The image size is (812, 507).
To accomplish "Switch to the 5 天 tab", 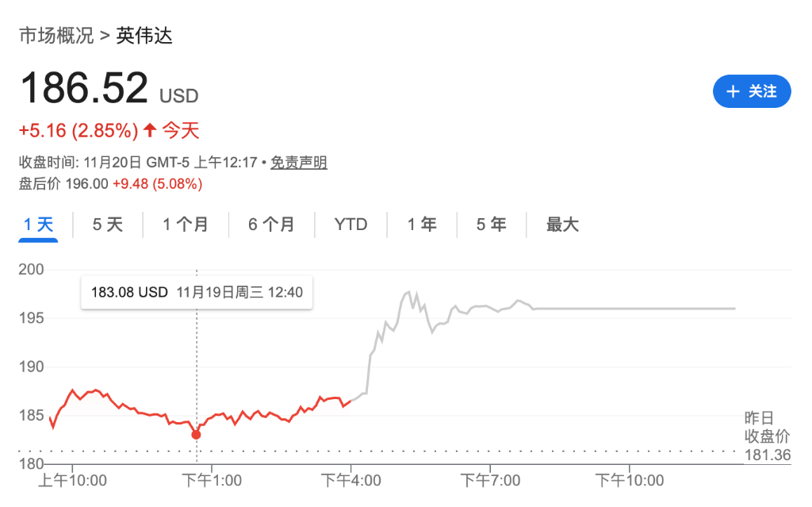I will (108, 225).
